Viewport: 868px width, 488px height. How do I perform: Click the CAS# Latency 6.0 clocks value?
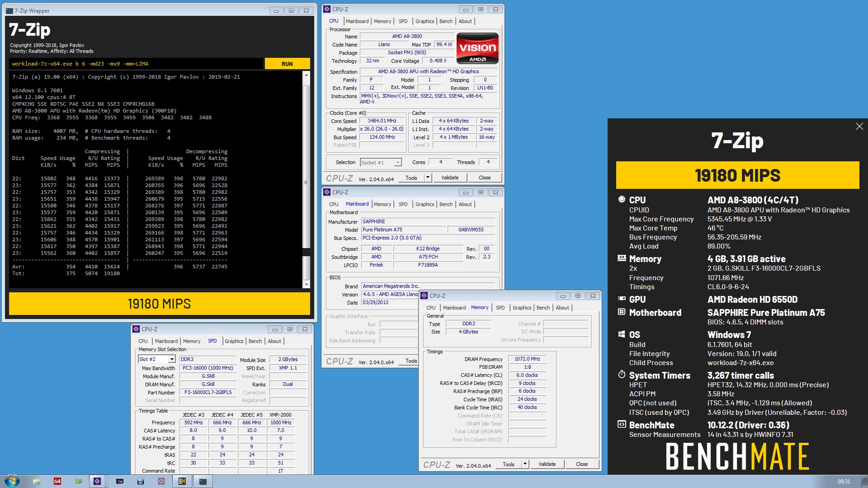[527, 375]
